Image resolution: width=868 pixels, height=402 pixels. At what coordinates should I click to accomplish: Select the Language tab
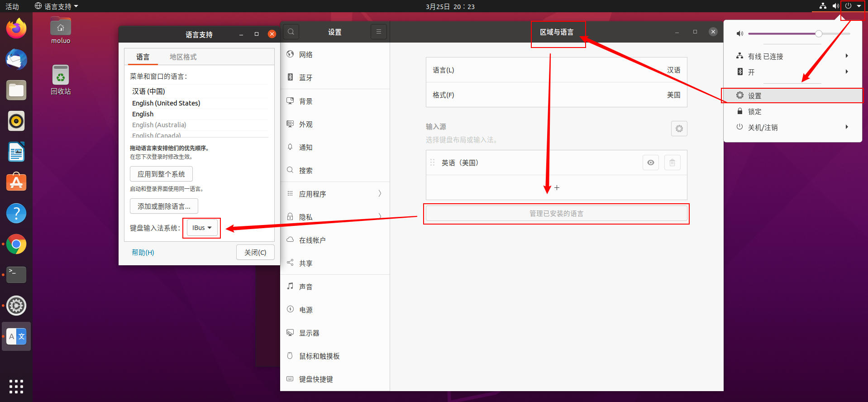(143, 57)
